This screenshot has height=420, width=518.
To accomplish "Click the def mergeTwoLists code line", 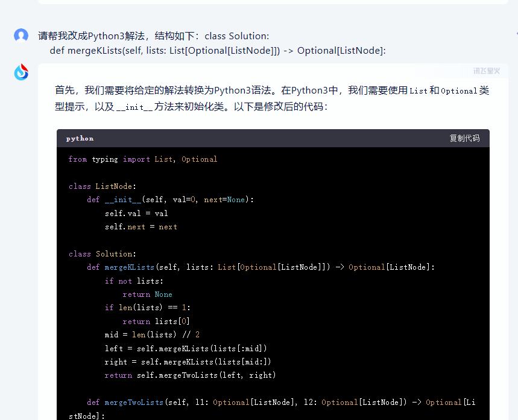I will 272,409.
